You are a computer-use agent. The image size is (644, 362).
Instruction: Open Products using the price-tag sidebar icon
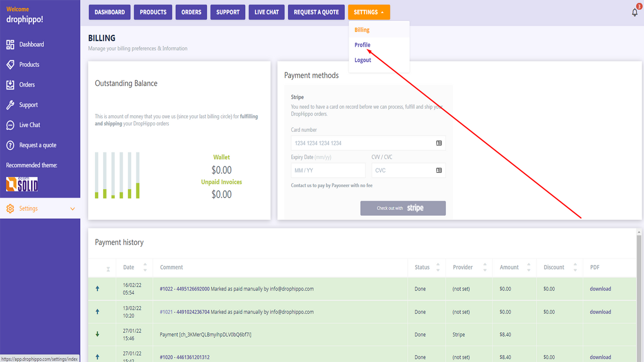(10, 64)
